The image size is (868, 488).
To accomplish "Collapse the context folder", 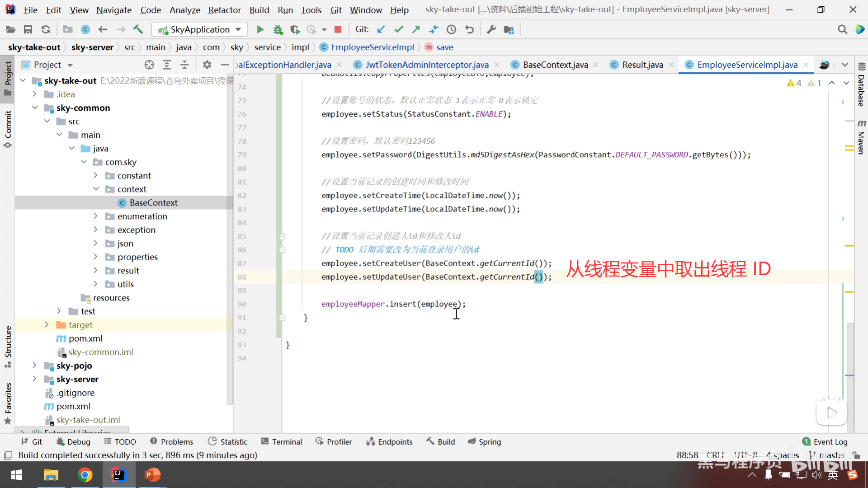I will tap(95, 189).
